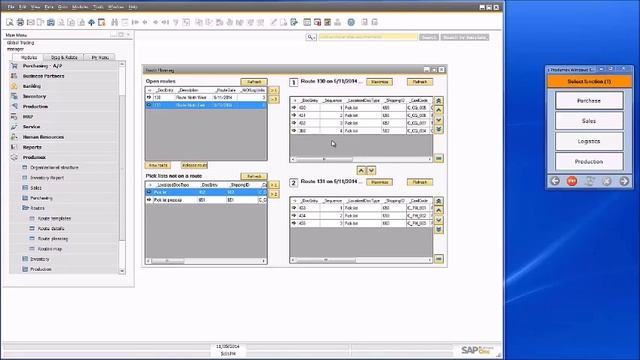640x360 pixels.
Task: Open the Tools menu
Action: tap(98, 7)
